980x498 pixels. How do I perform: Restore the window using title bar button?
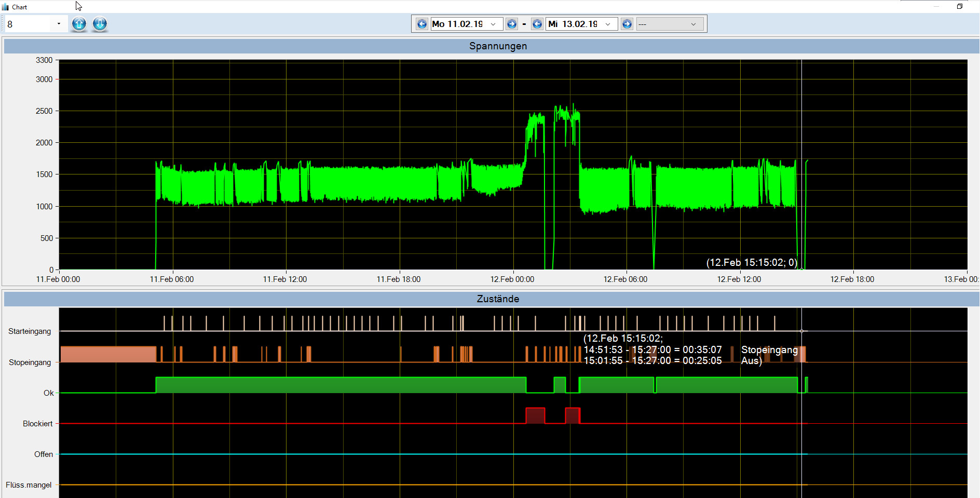click(x=960, y=6)
